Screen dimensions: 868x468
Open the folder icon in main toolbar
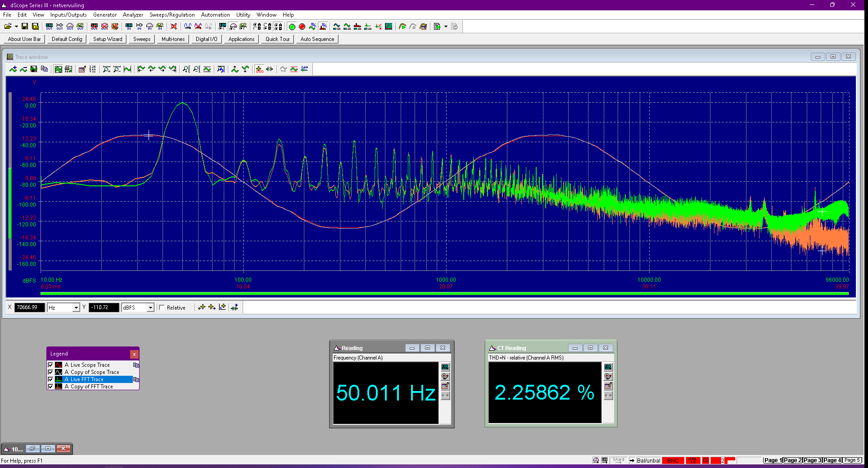click(x=8, y=27)
